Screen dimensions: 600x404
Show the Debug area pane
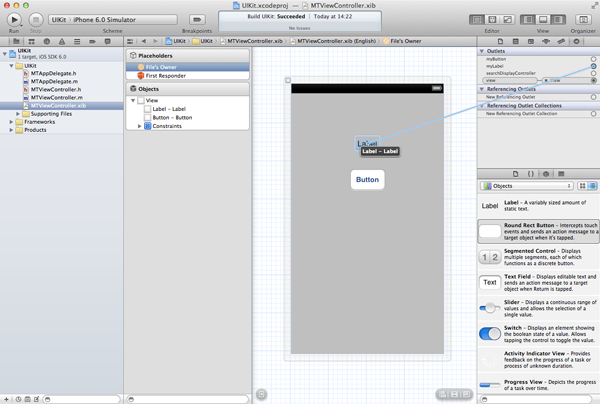[543, 20]
